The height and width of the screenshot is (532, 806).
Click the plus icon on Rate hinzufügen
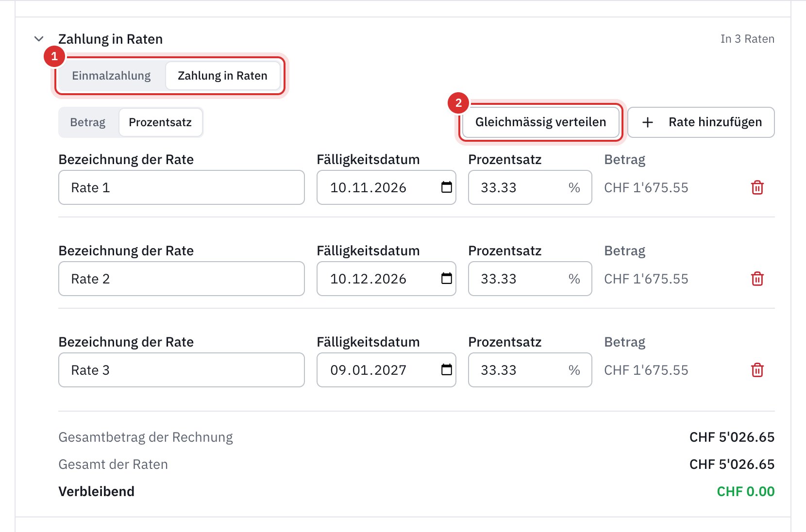[x=647, y=122]
